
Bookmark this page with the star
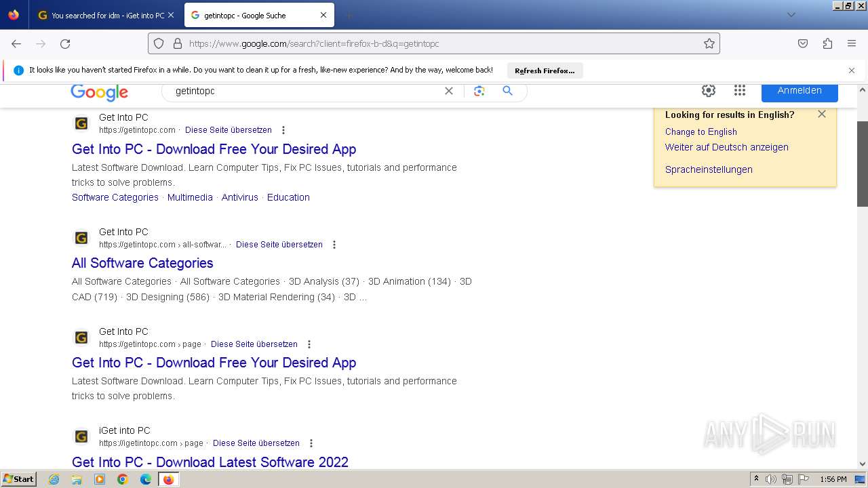pyautogui.click(x=709, y=43)
